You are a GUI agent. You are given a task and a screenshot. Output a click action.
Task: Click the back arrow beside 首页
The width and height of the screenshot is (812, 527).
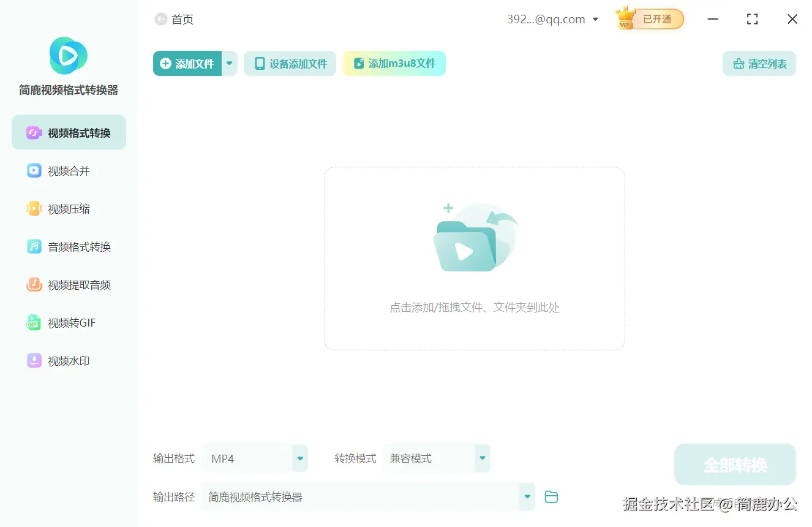pos(159,19)
